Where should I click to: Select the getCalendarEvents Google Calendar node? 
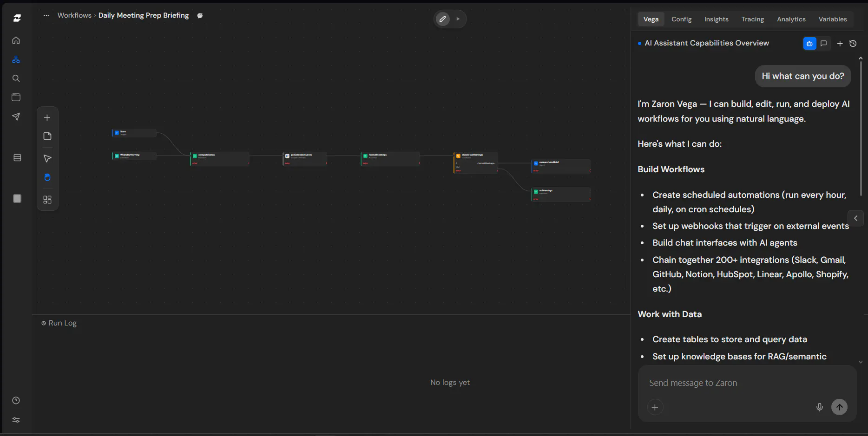305,159
